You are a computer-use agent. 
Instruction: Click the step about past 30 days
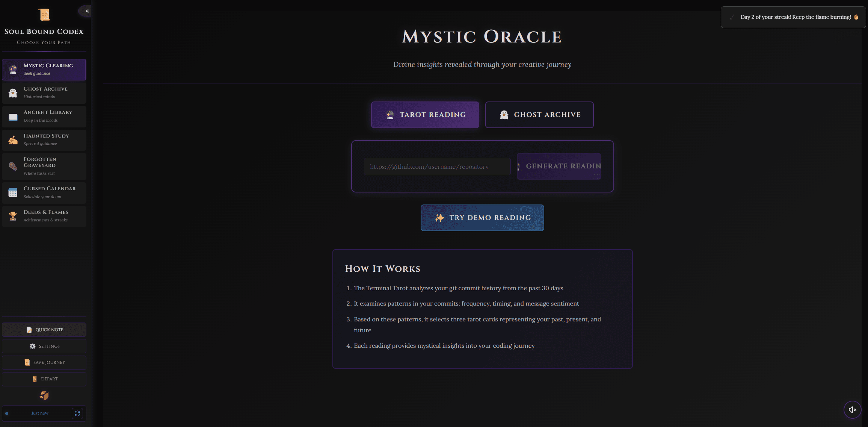459,288
